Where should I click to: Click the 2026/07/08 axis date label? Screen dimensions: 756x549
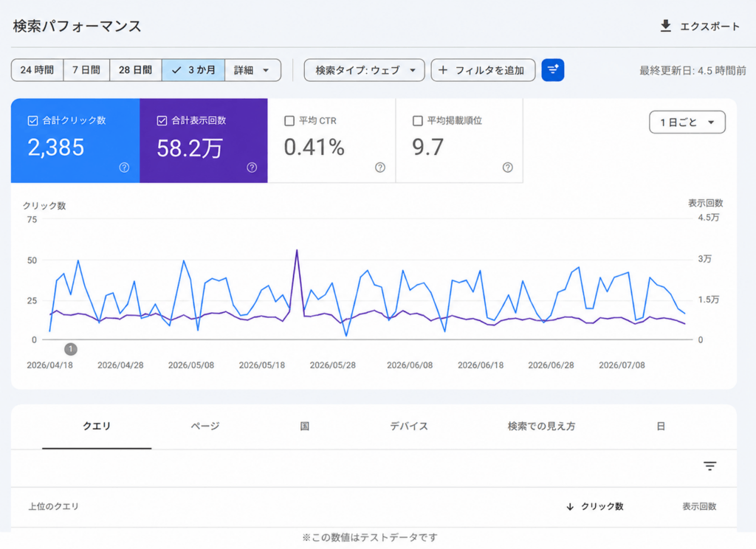point(622,365)
